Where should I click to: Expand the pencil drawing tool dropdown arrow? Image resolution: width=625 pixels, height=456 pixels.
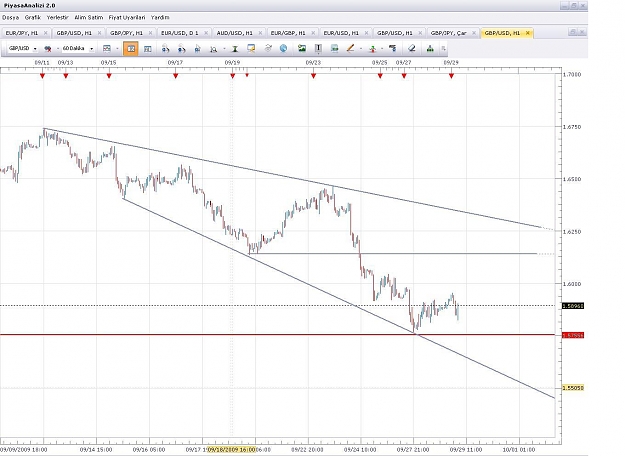tap(361, 49)
